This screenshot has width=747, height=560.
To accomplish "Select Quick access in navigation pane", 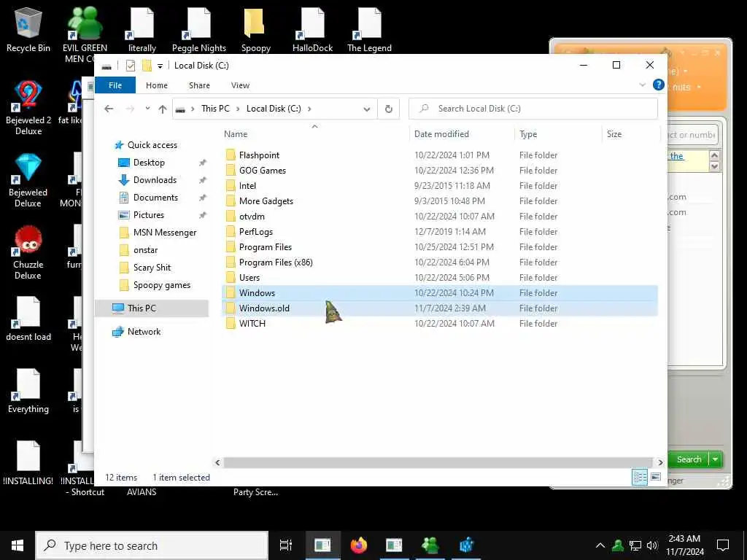I will (152, 145).
